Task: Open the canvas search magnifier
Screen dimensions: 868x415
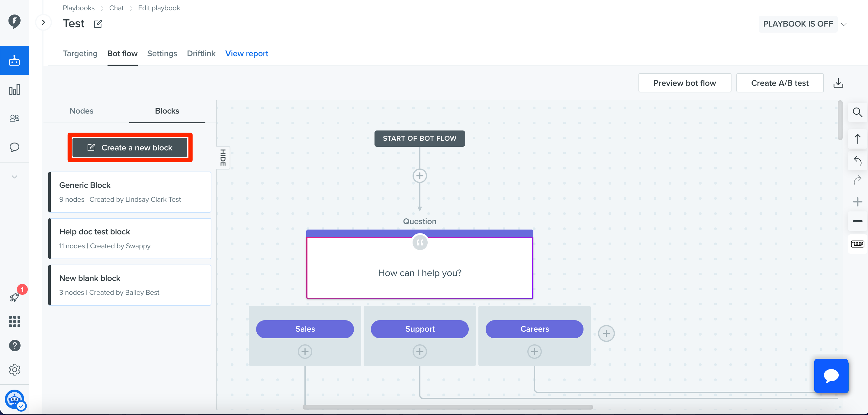Action: (857, 112)
